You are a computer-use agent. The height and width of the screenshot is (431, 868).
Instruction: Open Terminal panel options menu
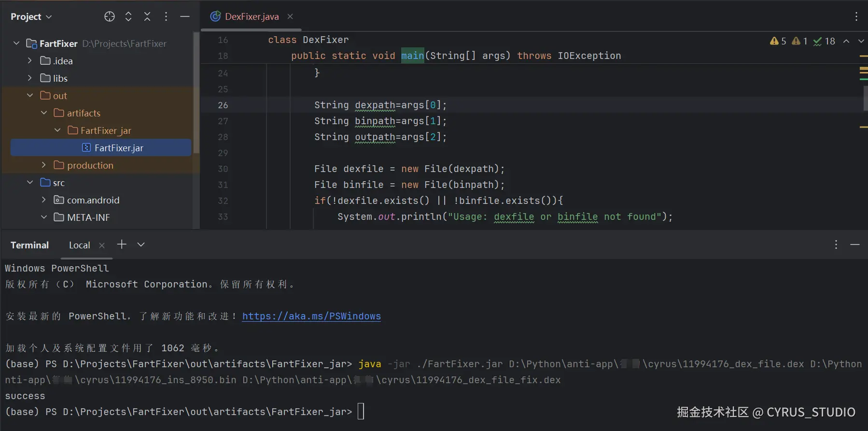pos(836,244)
